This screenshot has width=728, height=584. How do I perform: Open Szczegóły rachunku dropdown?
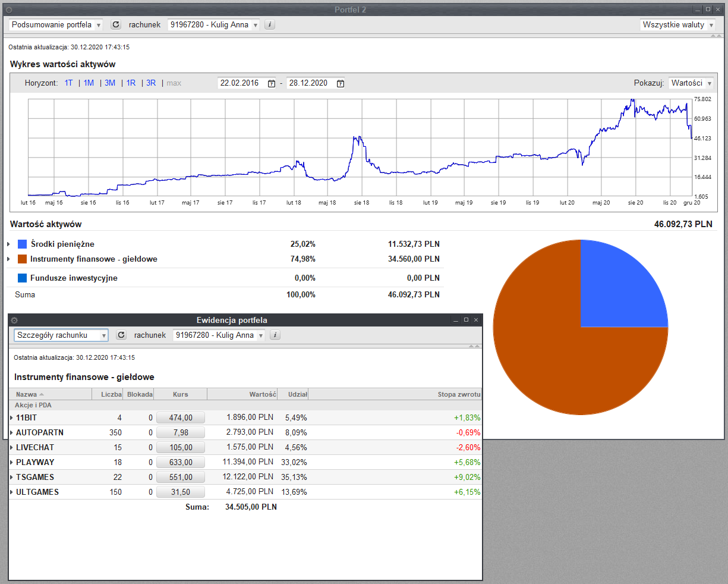point(61,335)
